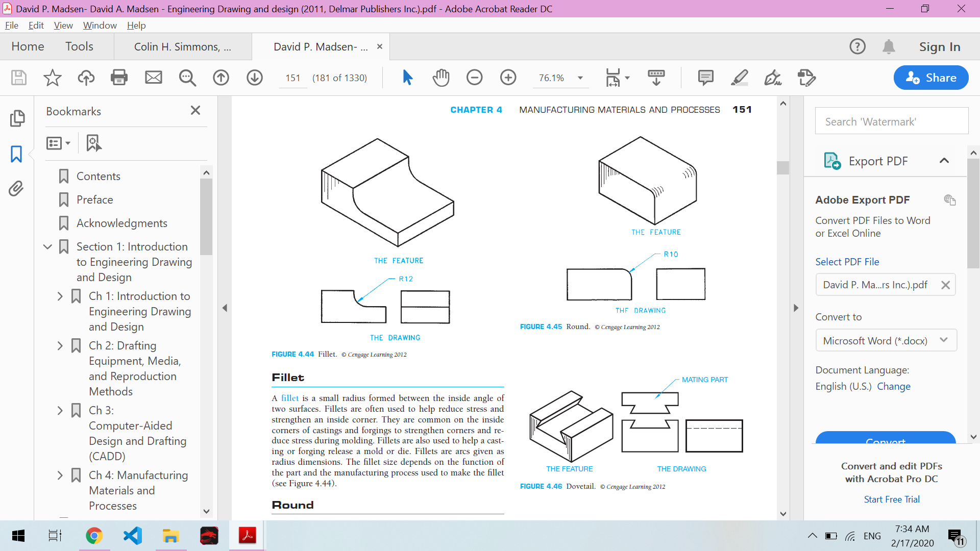Image resolution: width=980 pixels, height=551 pixels.
Task: Open the Convert to format dropdown
Action: (886, 340)
